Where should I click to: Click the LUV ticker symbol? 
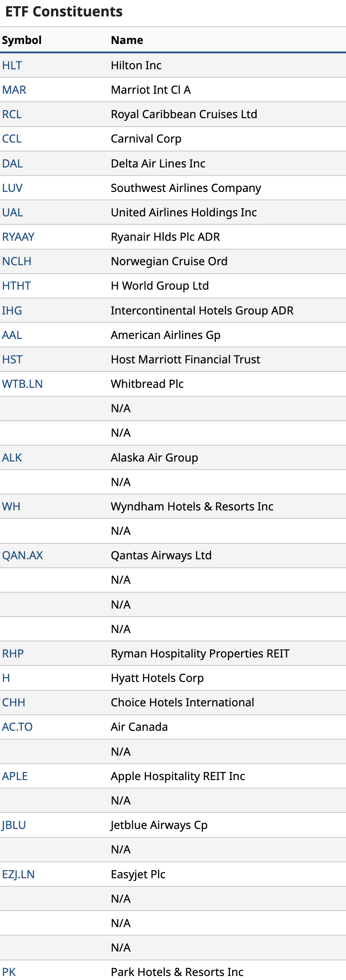(12, 188)
